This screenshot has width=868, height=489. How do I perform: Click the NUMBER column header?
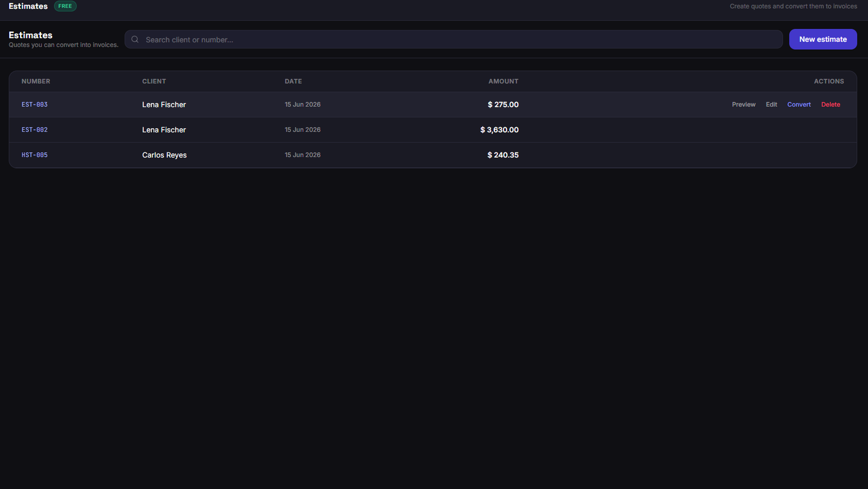(x=36, y=81)
